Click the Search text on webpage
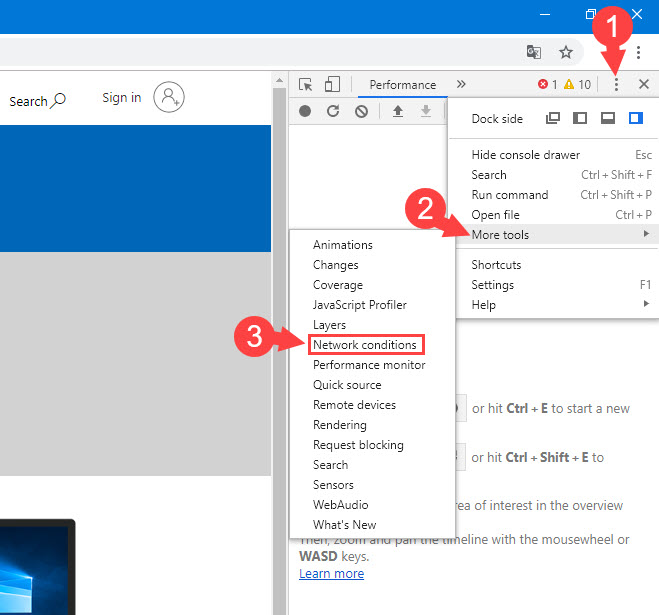 click(x=28, y=101)
